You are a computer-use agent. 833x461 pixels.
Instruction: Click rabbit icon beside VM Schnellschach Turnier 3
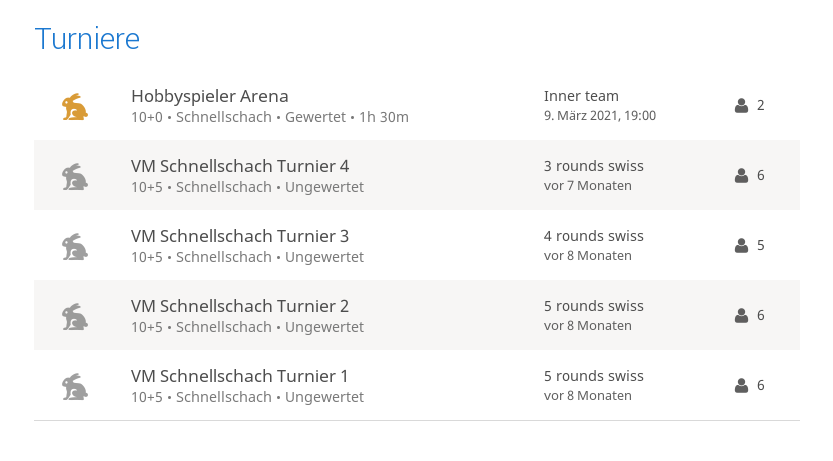74,246
